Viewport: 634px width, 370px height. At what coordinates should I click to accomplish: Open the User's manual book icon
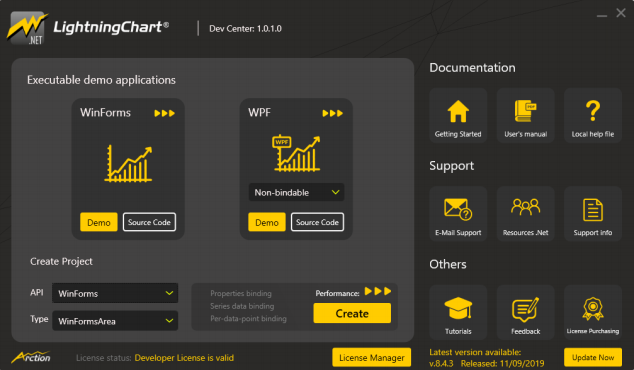click(525, 111)
